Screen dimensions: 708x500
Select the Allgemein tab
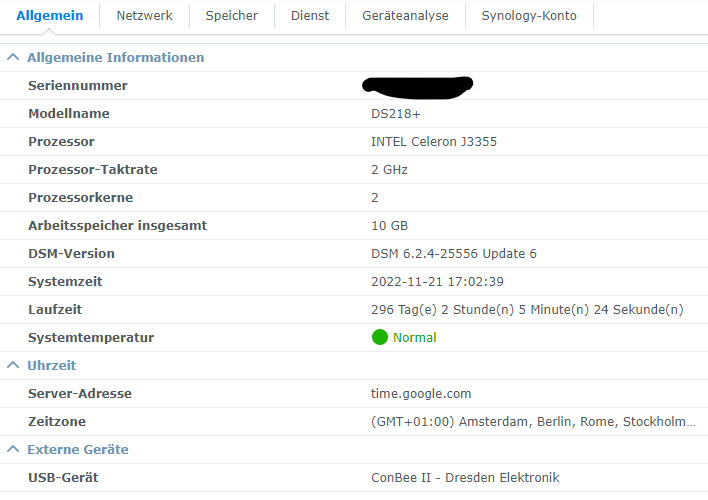pyautogui.click(x=50, y=16)
